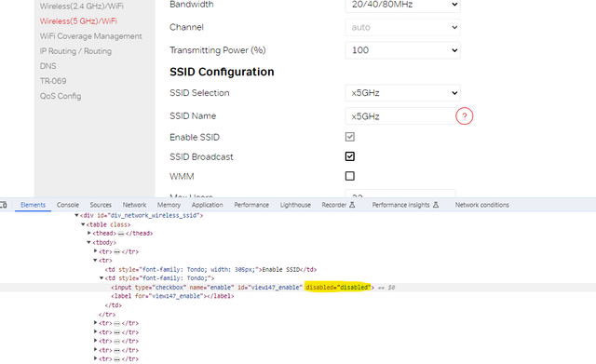The width and height of the screenshot is (596, 364).
Task: Open Wireless(5 GHz)/WiFi menu link
Action: pyautogui.click(x=78, y=20)
